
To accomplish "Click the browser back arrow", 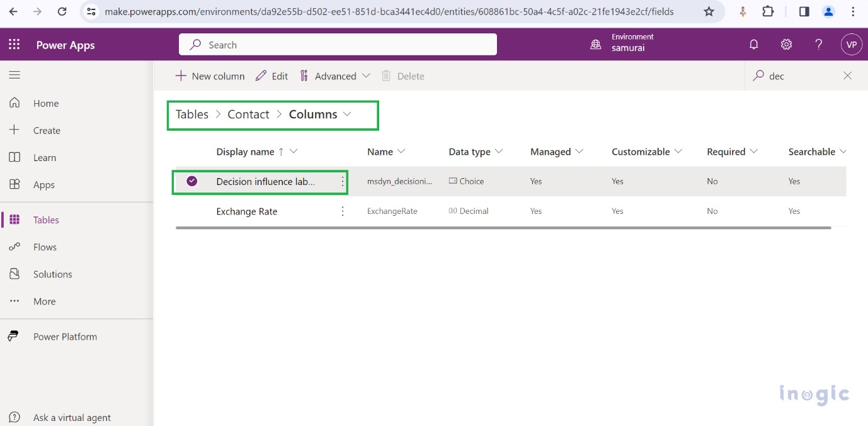I will pos(14,11).
